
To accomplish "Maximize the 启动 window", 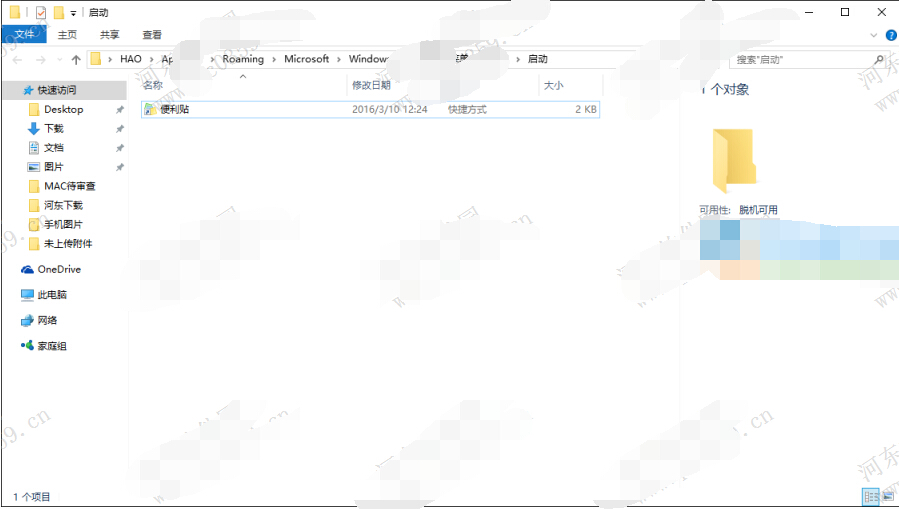I will 845,12.
